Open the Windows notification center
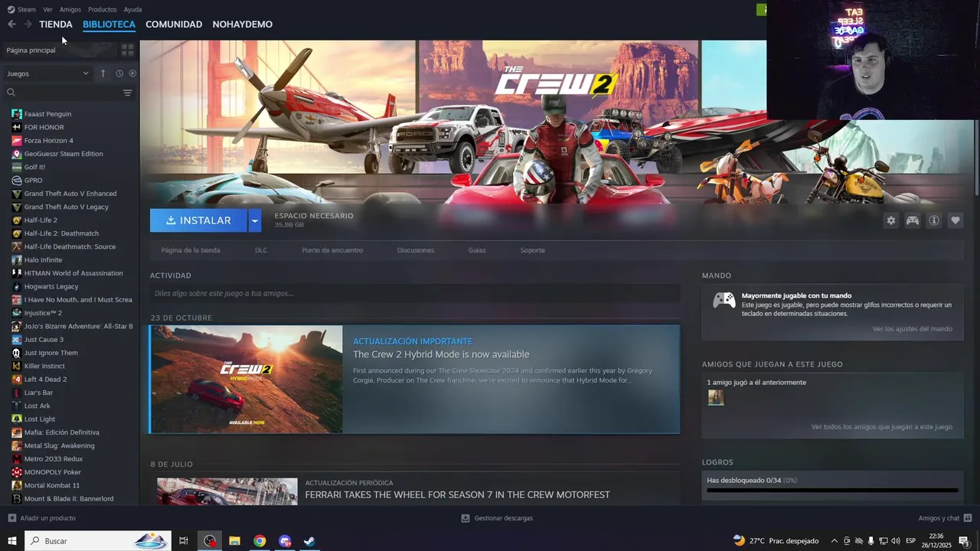Screen dimensions: 980x551 click(964, 541)
